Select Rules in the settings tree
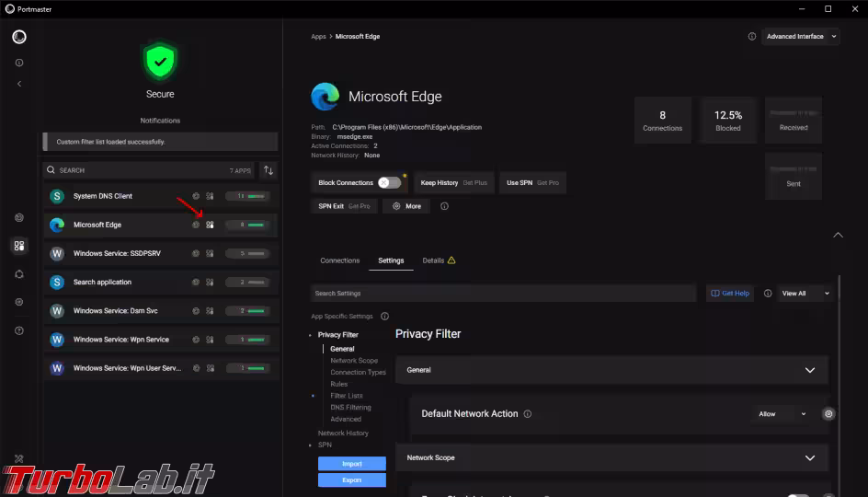Viewport: 868px width, 497px height. [x=338, y=384]
